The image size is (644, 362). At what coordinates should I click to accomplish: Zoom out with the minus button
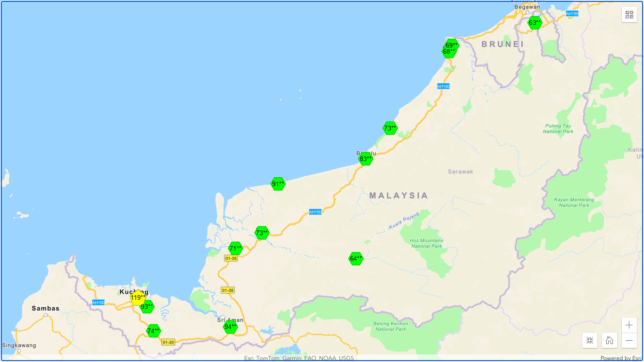(629, 340)
